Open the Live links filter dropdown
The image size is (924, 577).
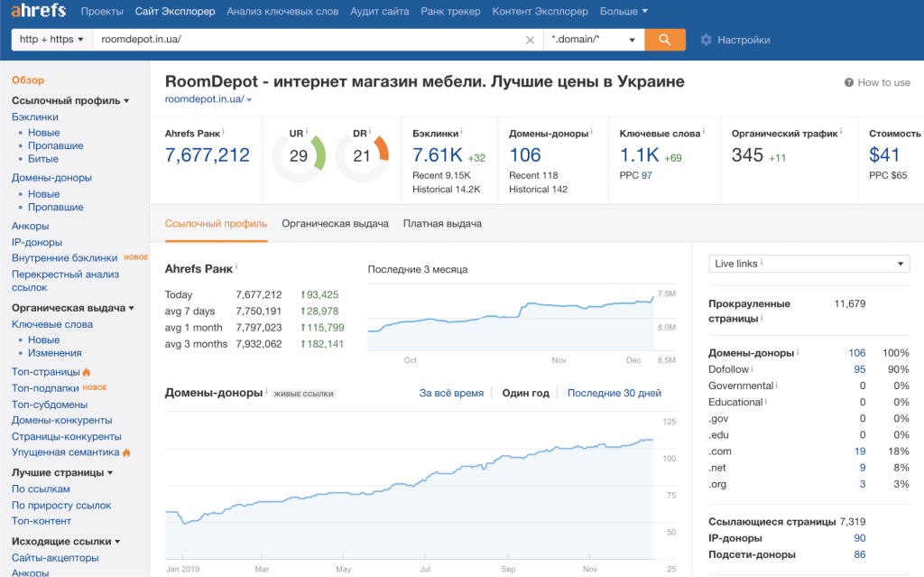[808, 263]
